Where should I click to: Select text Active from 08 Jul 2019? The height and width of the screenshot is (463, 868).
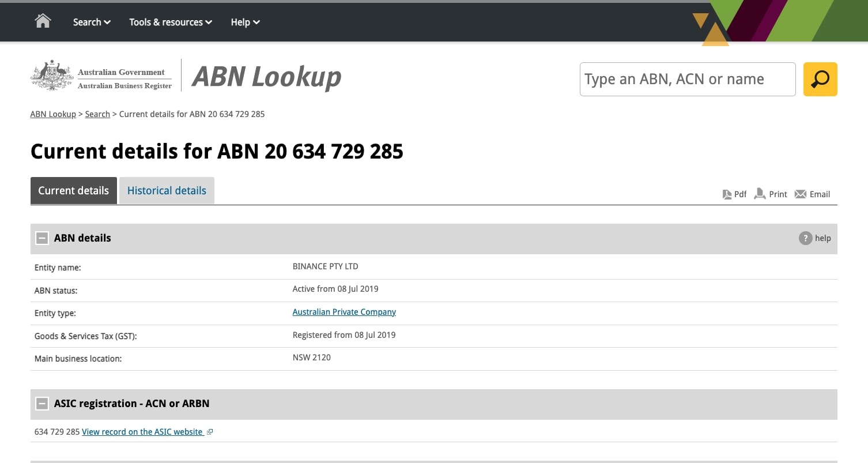coord(335,289)
